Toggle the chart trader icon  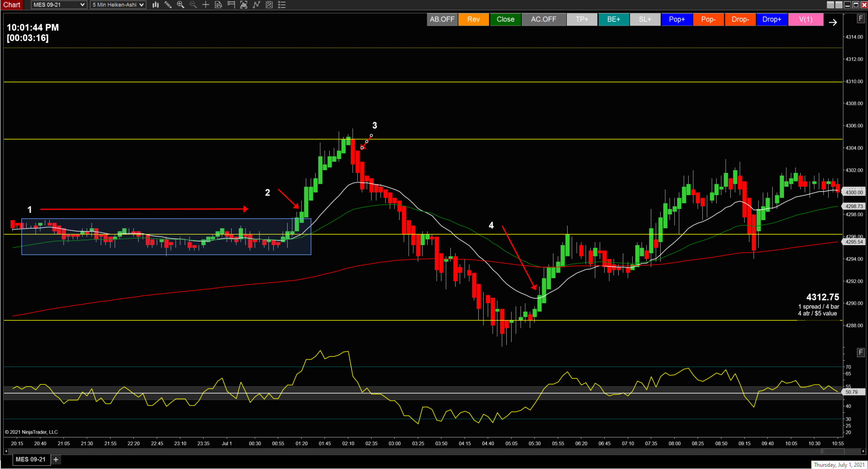pyautogui.click(x=231, y=5)
